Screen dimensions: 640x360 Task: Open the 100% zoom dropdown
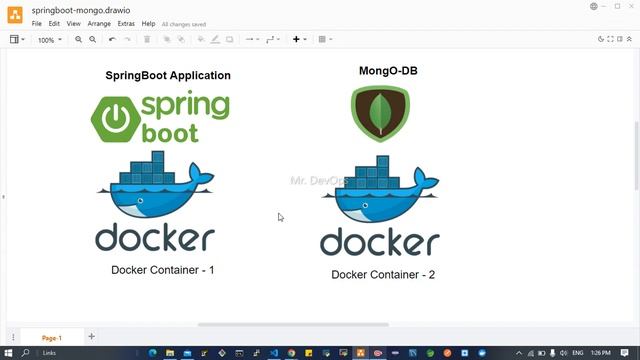[50, 40]
